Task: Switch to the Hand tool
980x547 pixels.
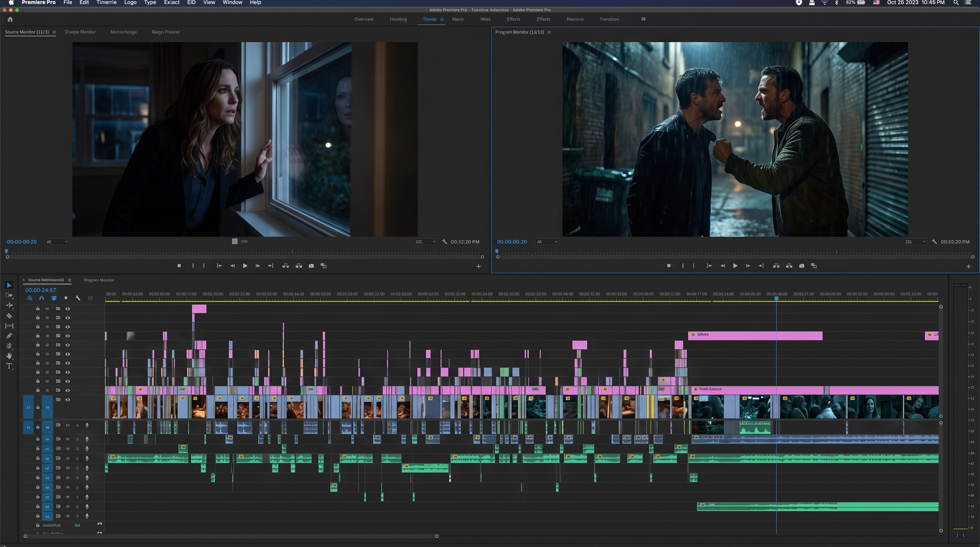Action: (x=9, y=356)
